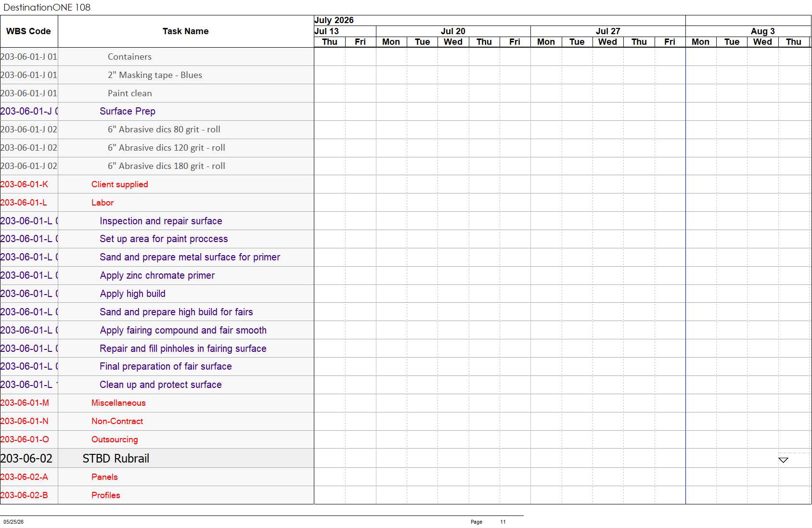Image resolution: width=812 pixels, height=528 pixels.
Task: Select the STBD Rubrail summary task
Action: click(x=116, y=458)
